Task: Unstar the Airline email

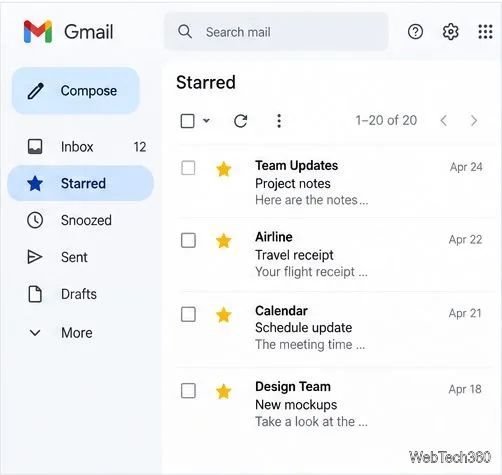Action: point(224,241)
